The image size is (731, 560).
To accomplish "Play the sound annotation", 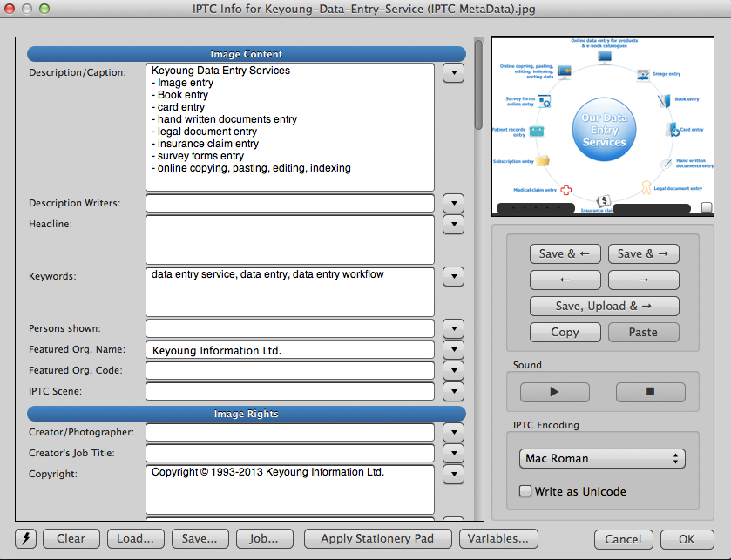I will (555, 392).
